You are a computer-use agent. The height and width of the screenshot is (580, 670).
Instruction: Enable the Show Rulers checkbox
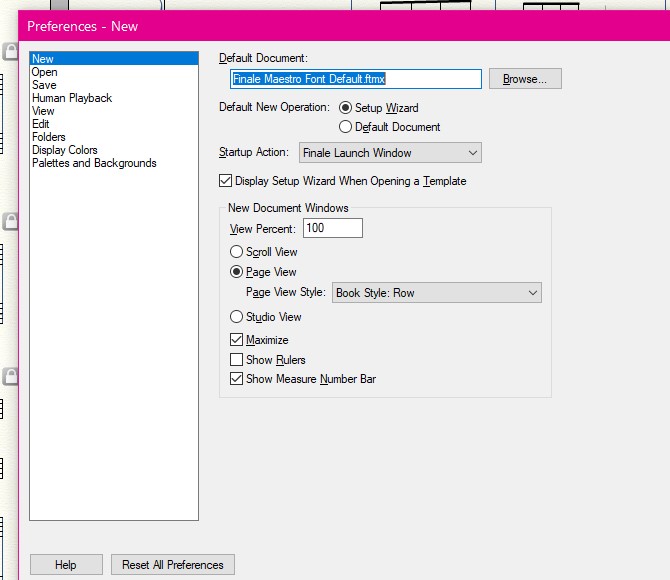click(237, 360)
